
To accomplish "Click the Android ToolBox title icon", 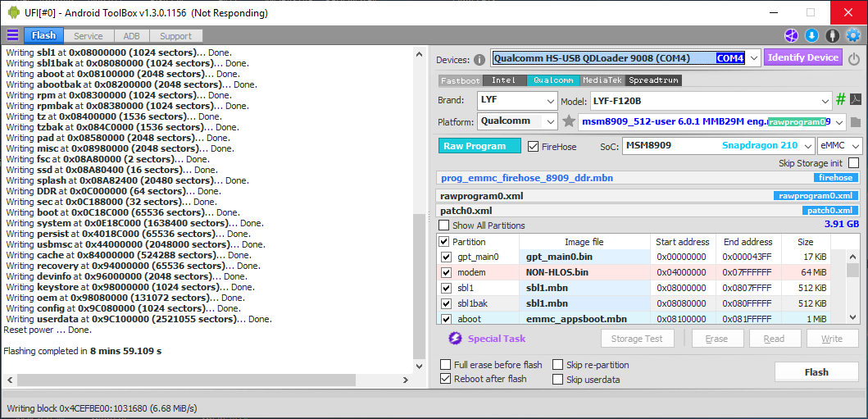I will (13, 12).
